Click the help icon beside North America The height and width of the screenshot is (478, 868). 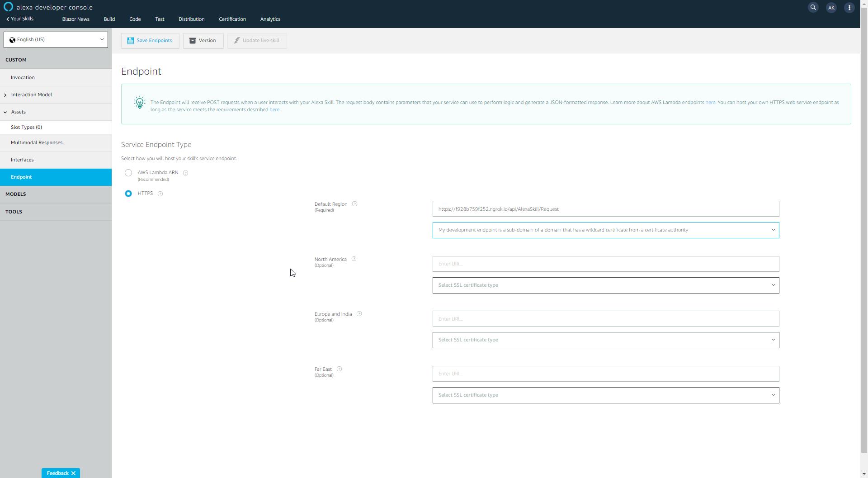(354, 259)
